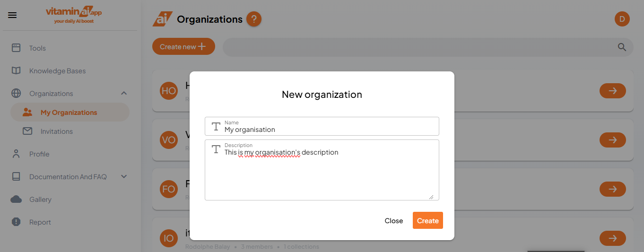Click Close in the New organization dialog
This screenshot has width=644, height=252.
click(393, 221)
